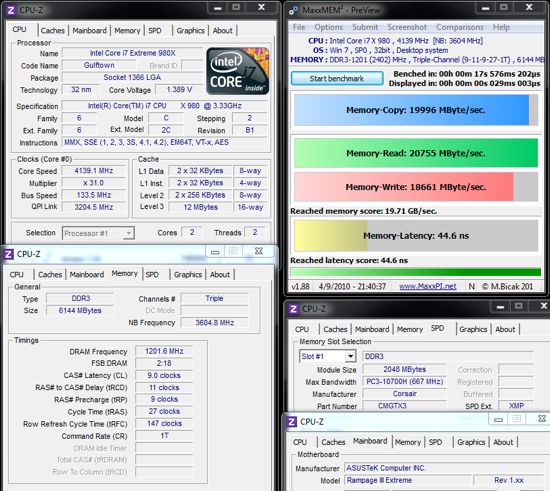Open Graphics tab in top CPU-Z window
550x491 pixels.
[190, 31]
